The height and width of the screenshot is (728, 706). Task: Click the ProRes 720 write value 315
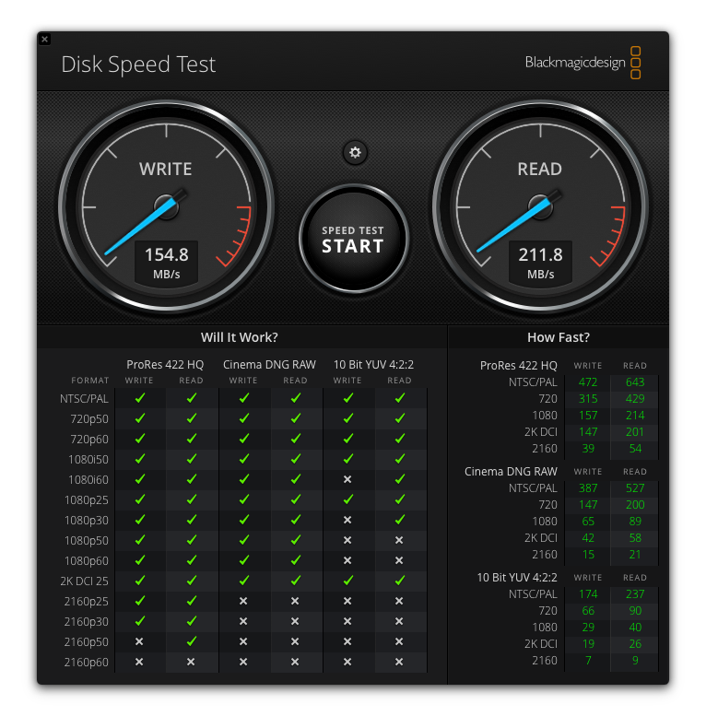coord(588,399)
